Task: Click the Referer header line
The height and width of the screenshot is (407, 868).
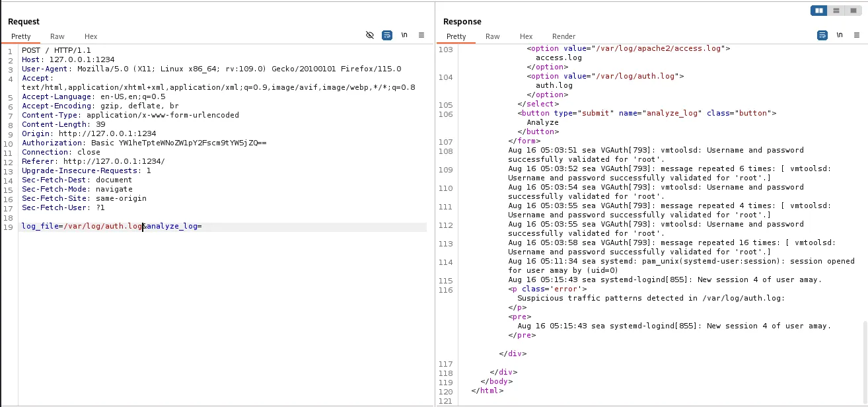Action: tap(93, 161)
